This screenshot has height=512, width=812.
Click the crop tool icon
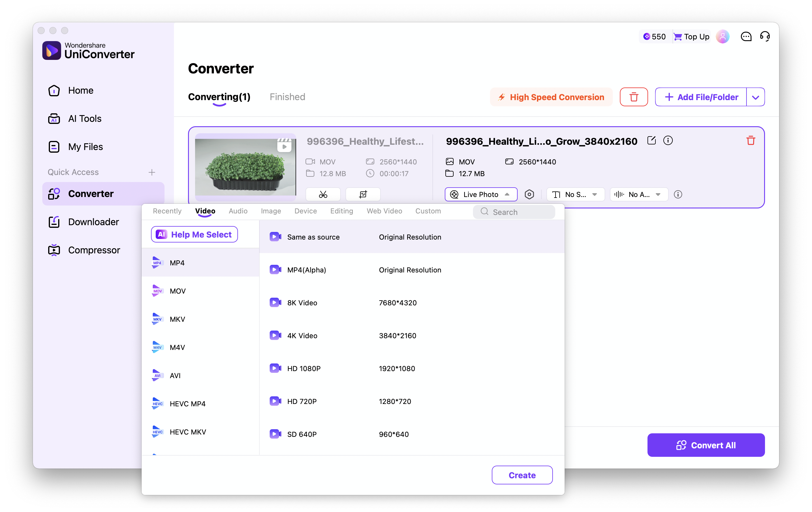tap(363, 194)
